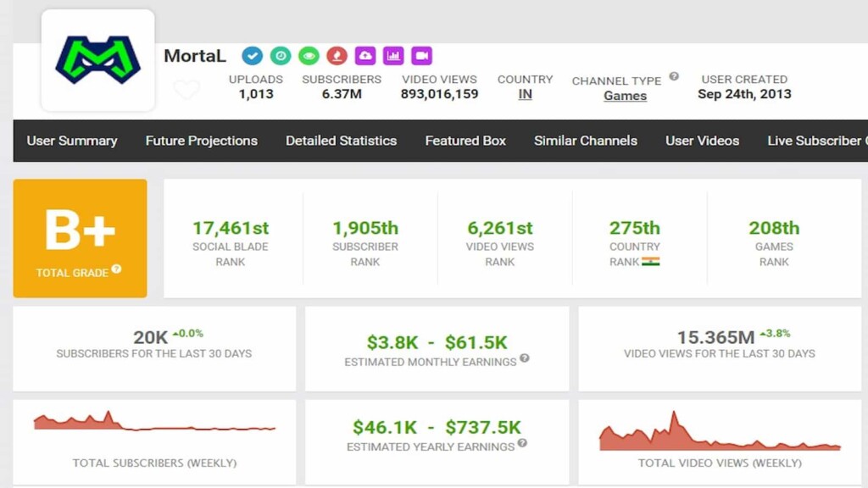Click the 6.37M subscribers count
This screenshot has width=868, height=488.
(x=342, y=94)
